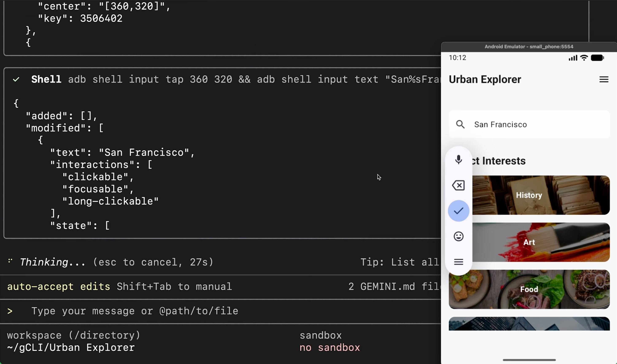Image resolution: width=617 pixels, height=364 pixels.
Task: Tap the list lines icon in floating toolbar
Action: [x=458, y=262]
